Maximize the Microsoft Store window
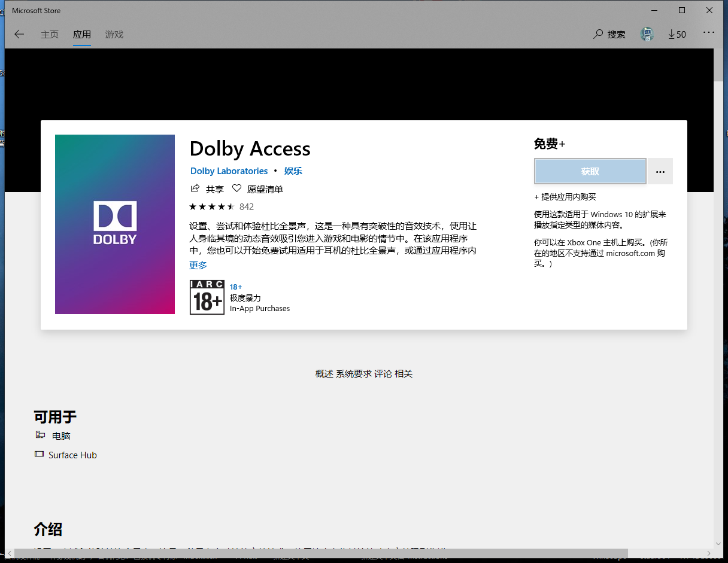Screen dimensions: 728x563 [682, 10]
